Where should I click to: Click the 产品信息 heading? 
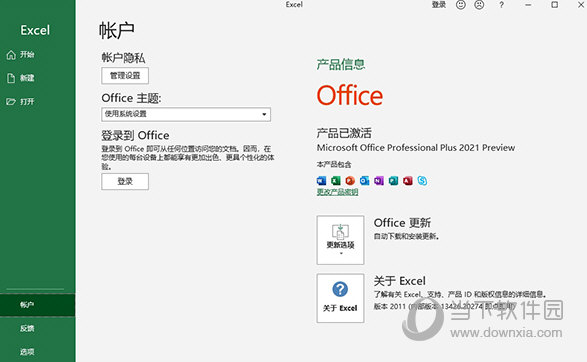pyautogui.click(x=341, y=64)
